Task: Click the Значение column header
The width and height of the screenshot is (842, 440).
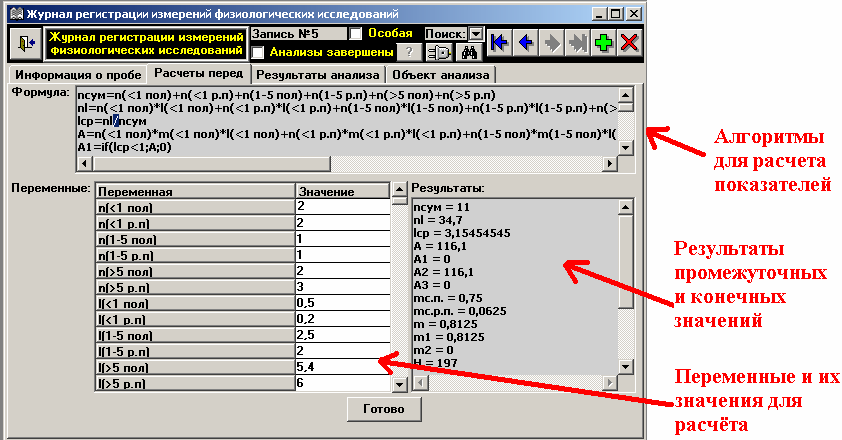Action: coord(343,191)
